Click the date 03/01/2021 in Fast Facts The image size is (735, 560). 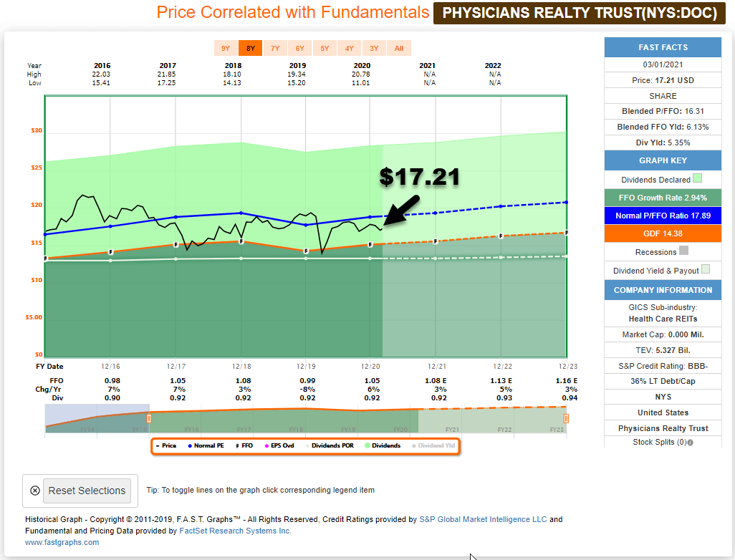coord(663,64)
